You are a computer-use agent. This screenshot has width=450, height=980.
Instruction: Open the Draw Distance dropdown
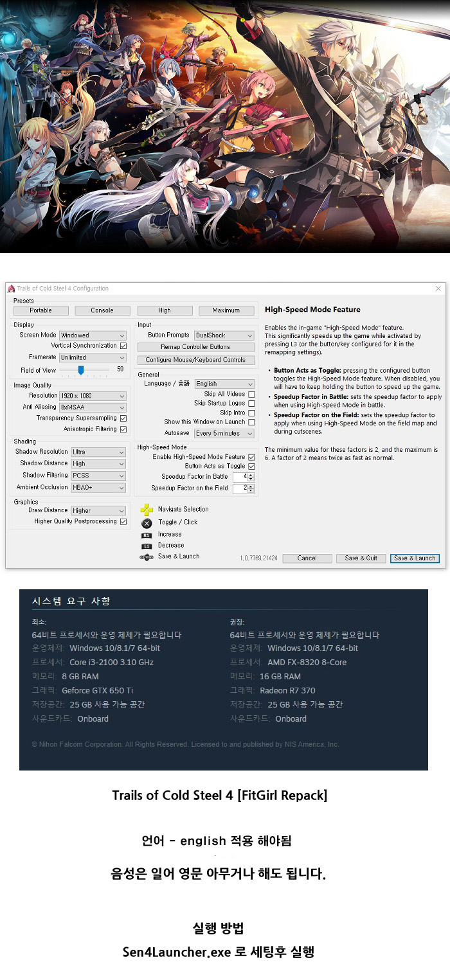pyautogui.click(x=98, y=511)
